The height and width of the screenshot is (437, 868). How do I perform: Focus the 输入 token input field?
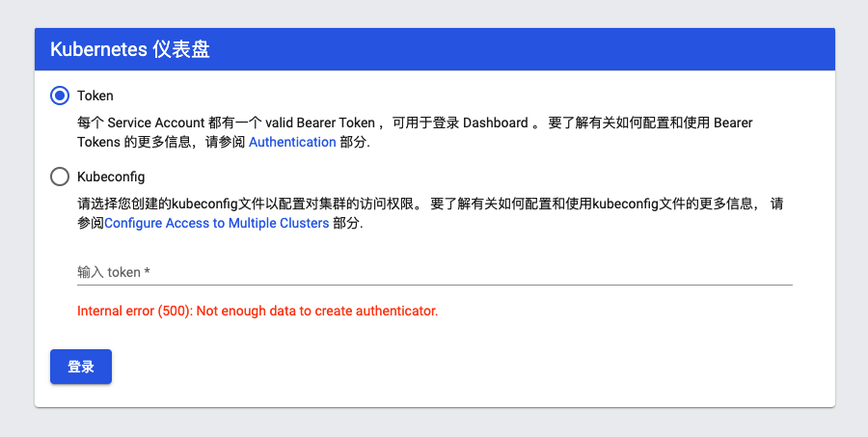pos(434,272)
